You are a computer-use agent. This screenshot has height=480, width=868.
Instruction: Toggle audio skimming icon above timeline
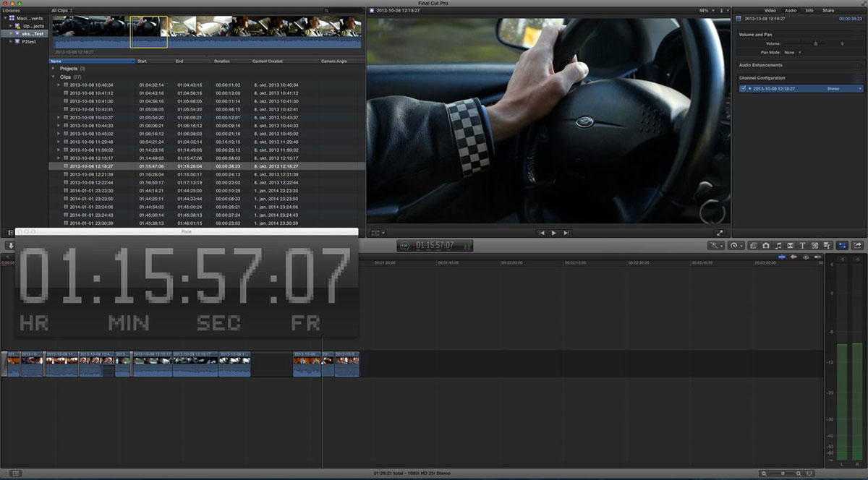(793, 257)
